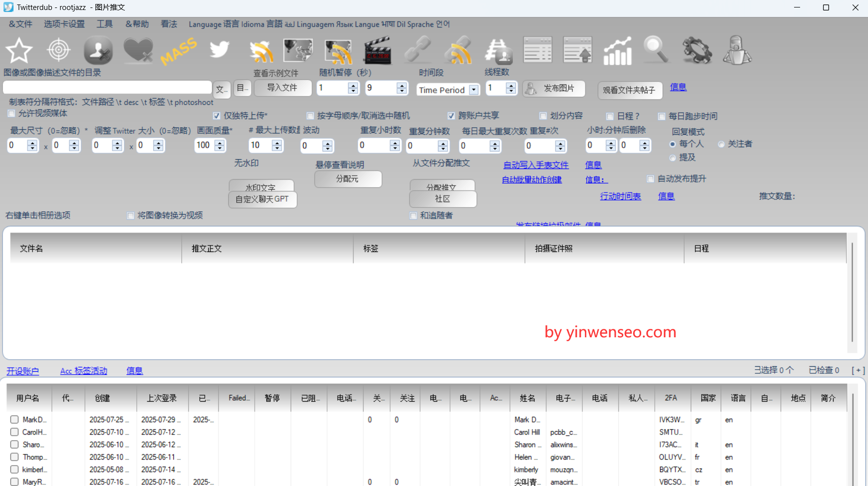This screenshot has height=486, width=868.
Task: Click the 导入文件 button
Action: point(282,88)
